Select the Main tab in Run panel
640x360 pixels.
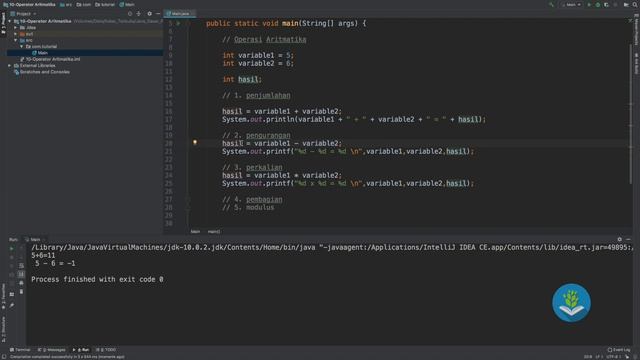35,240
